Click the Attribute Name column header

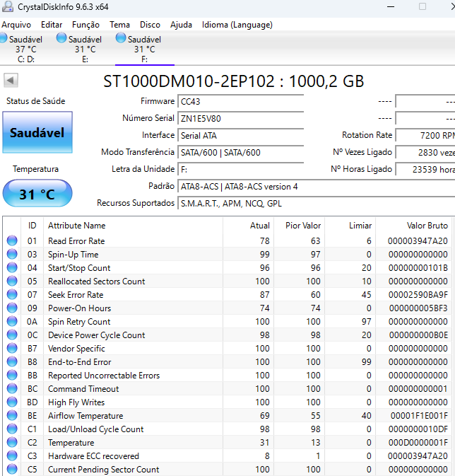[x=133, y=225]
